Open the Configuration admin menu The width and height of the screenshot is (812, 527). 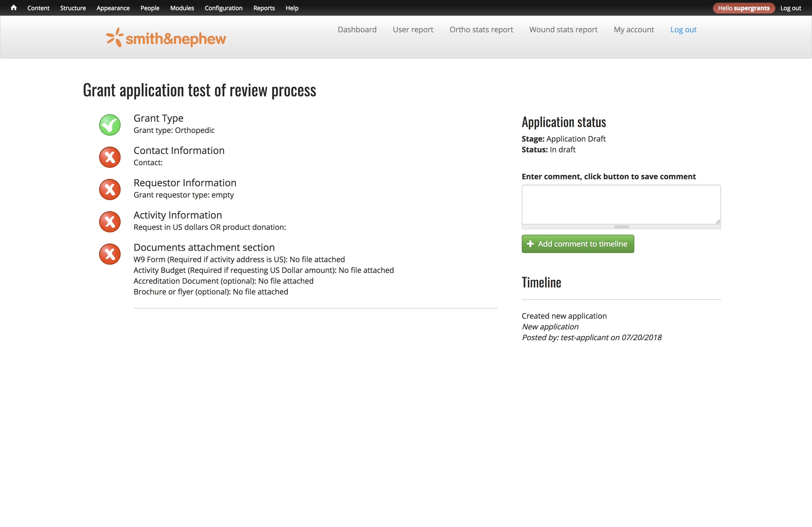click(223, 8)
